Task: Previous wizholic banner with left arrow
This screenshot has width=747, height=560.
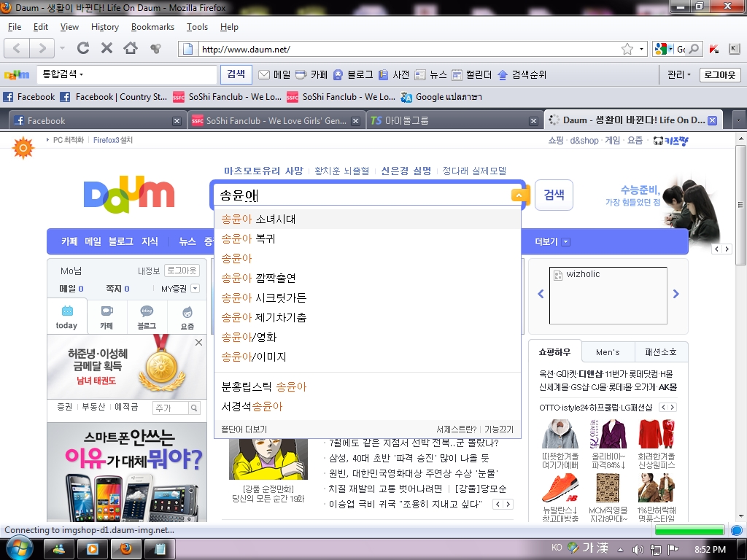Action: pos(541,294)
